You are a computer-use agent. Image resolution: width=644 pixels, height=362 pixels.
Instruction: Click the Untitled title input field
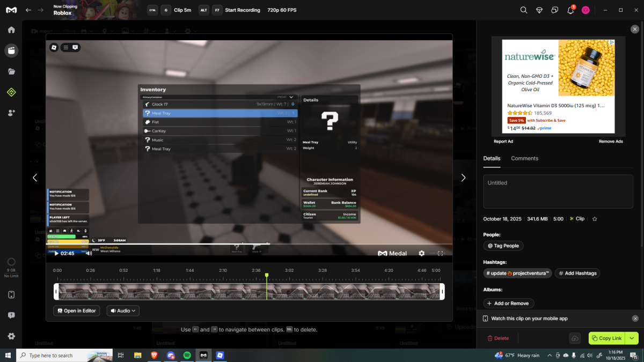click(x=558, y=191)
